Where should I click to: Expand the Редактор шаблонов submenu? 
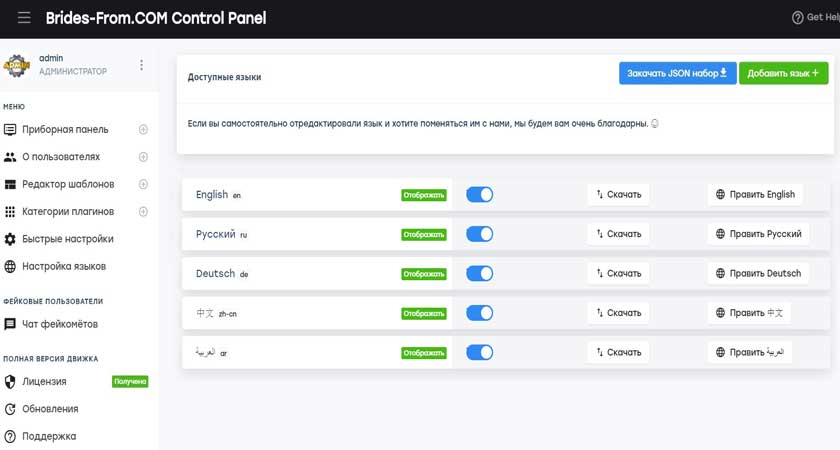(x=143, y=184)
